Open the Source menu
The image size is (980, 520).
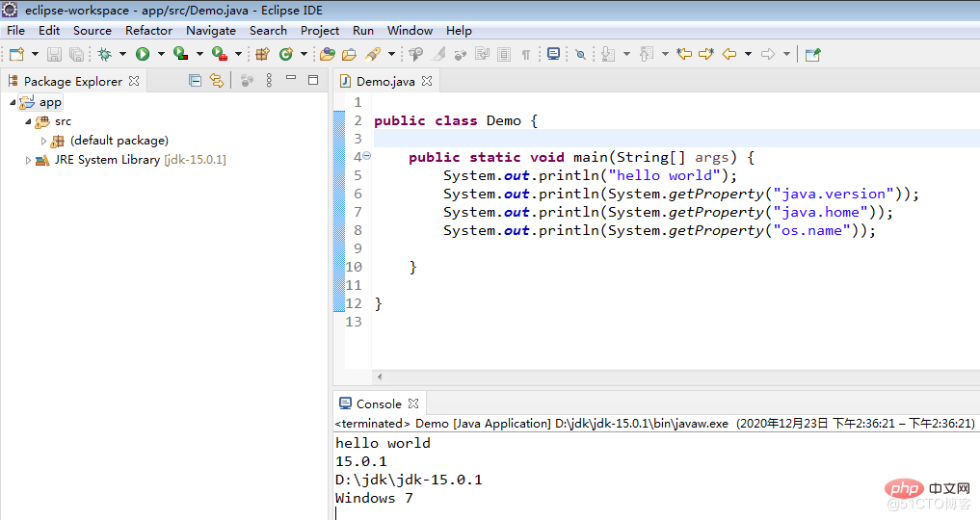point(92,31)
